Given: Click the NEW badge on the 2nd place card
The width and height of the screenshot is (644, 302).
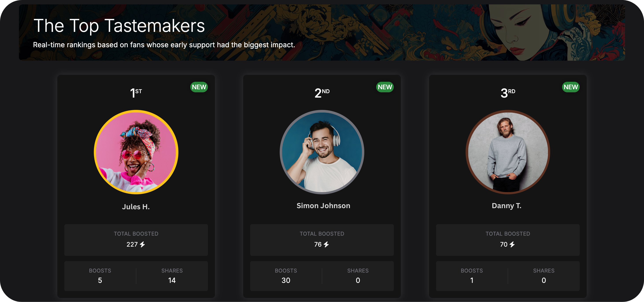Looking at the screenshot, I should [385, 87].
